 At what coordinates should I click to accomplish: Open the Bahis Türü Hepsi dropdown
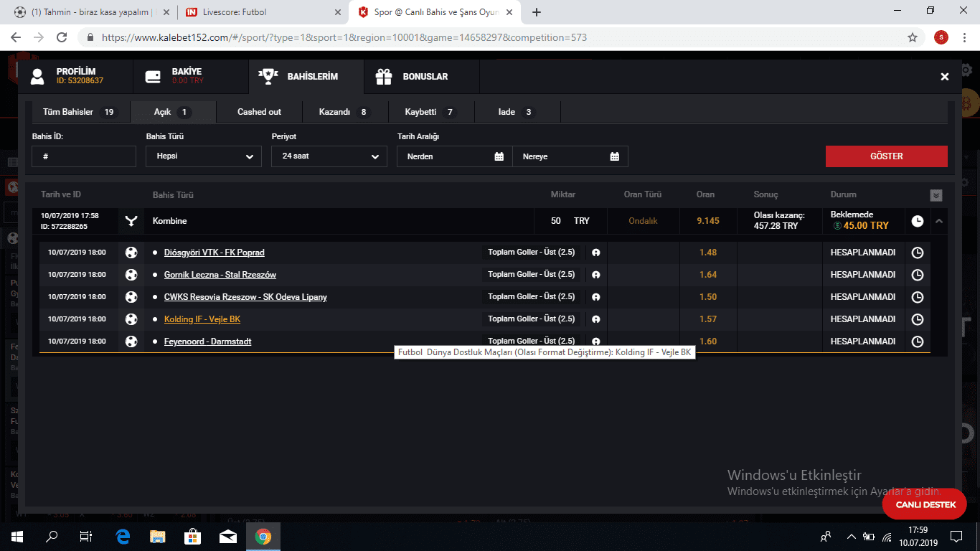coord(204,156)
